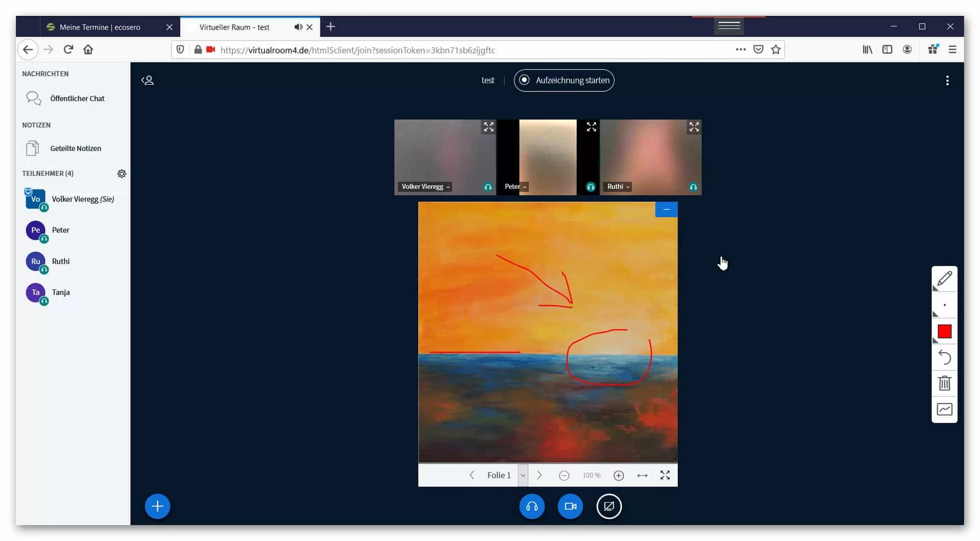Open the Folie 1 slide dropdown

(x=523, y=476)
